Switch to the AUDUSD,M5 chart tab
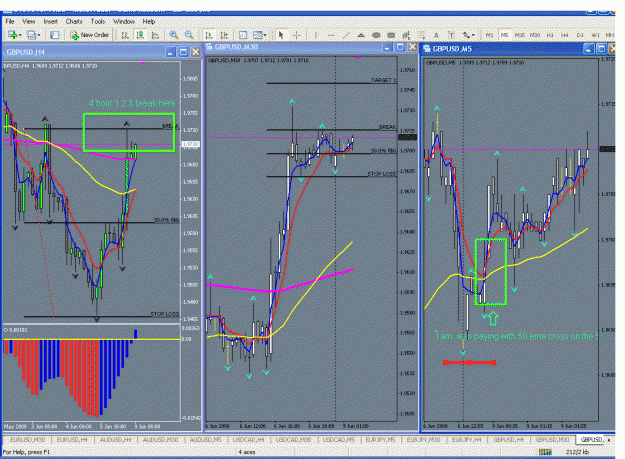The image size is (625, 459). pyautogui.click(x=205, y=439)
